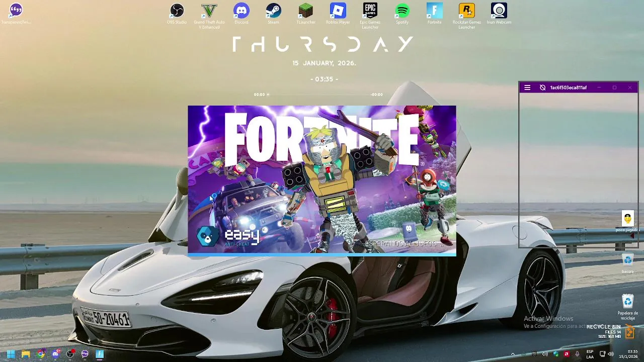
Task: Open the 'poco jugador' desktop file
Action: pyautogui.click(x=628, y=222)
